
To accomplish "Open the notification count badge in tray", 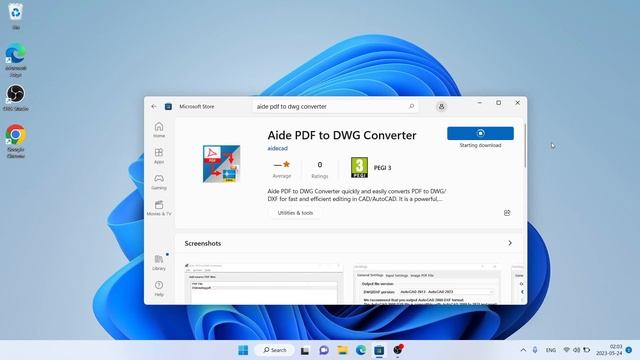I will tap(629, 350).
